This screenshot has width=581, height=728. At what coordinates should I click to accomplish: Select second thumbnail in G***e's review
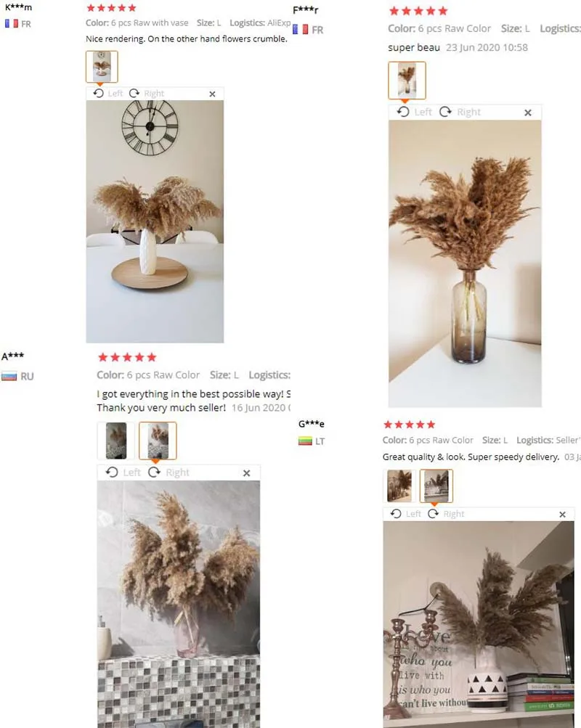coord(436,486)
